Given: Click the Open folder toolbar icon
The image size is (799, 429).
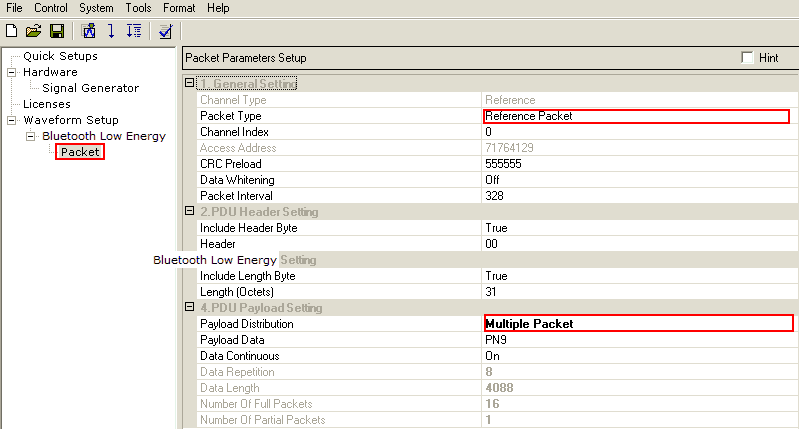Looking at the screenshot, I should tap(34, 31).
